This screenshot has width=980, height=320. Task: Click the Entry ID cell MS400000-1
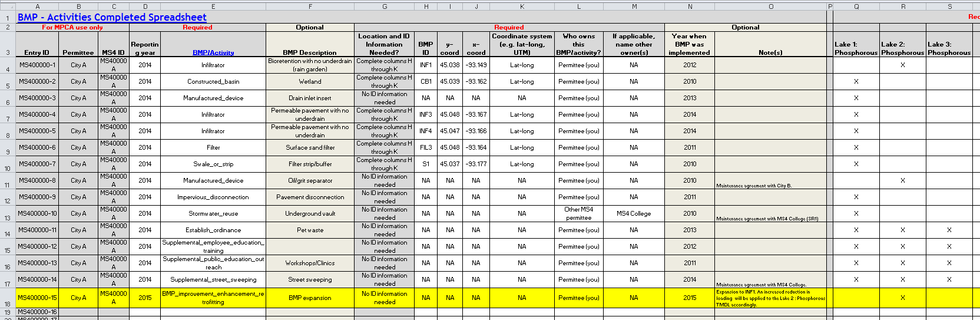[37, 65]
